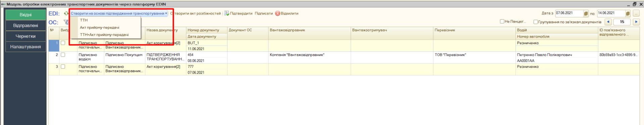Click the Підтвердити green checkmark icon

point(227,13)
